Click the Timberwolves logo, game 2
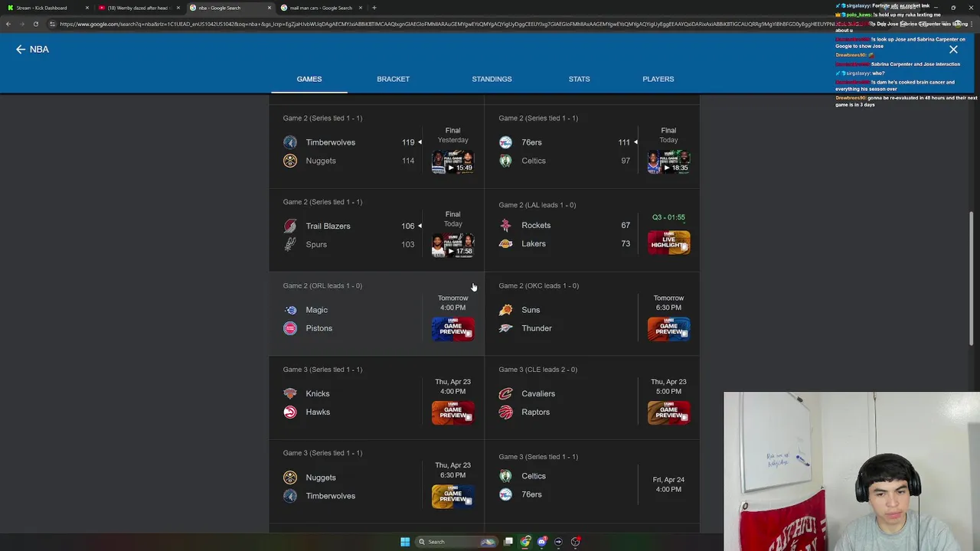Screen dimensions: 980x551 tap(289, 142)
